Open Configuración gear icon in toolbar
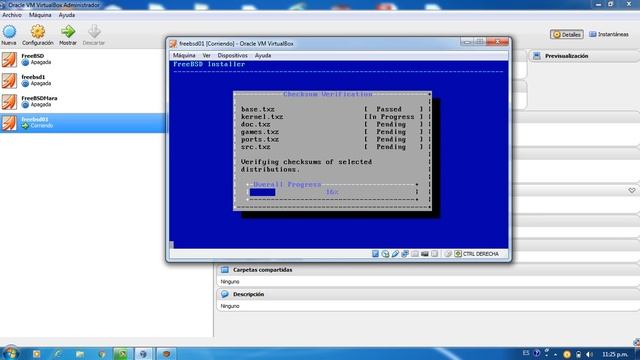 [x=38, y=31]
